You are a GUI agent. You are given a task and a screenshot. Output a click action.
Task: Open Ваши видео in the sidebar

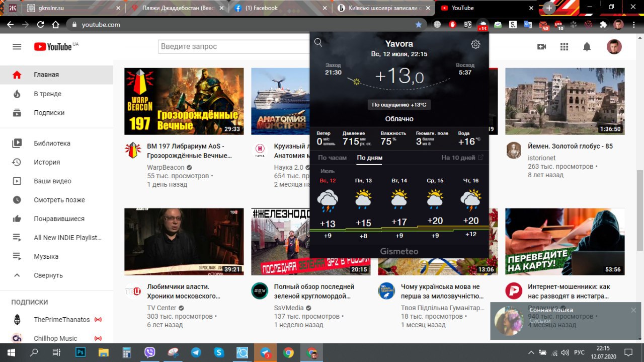coord(56,181)
